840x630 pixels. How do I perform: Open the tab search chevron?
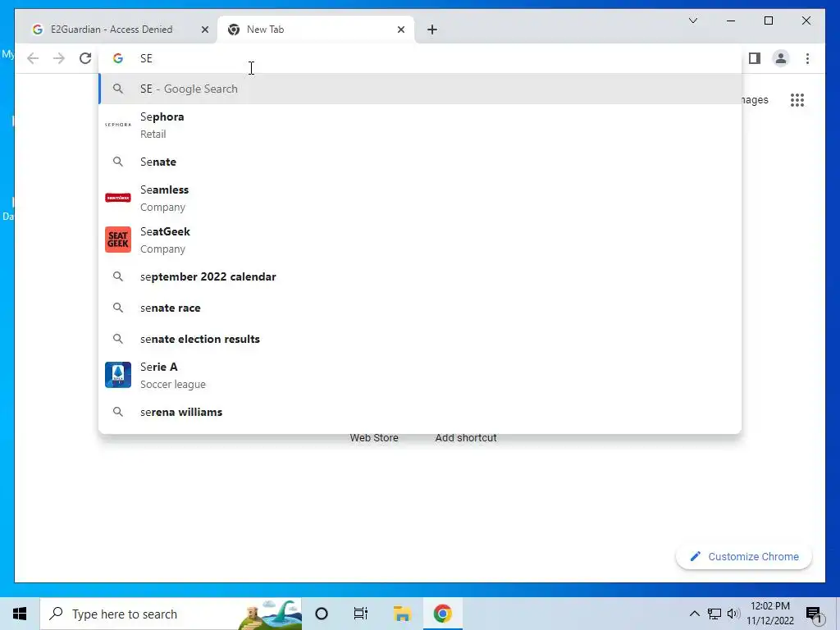pos(692,21)
